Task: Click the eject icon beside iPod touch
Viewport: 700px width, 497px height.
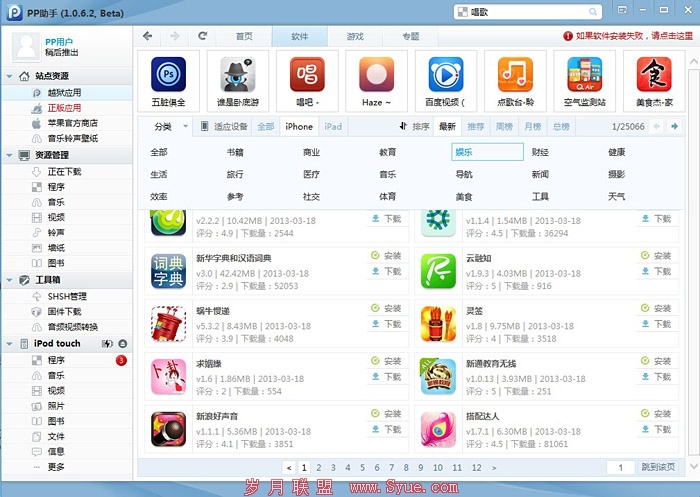Action: 123,343
